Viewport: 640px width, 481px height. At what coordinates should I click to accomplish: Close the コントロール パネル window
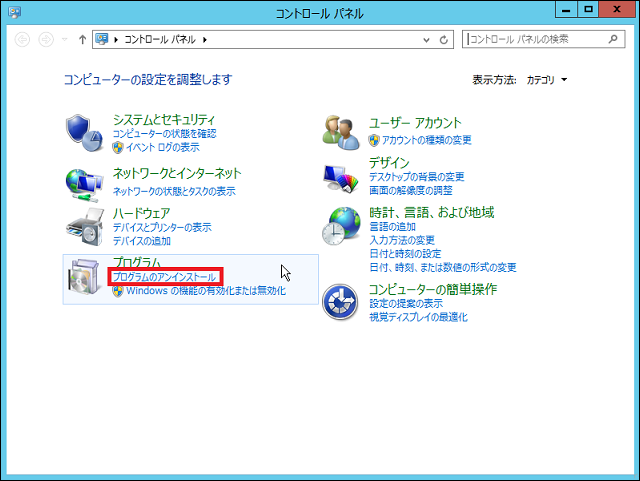click(x=617, y=10)
